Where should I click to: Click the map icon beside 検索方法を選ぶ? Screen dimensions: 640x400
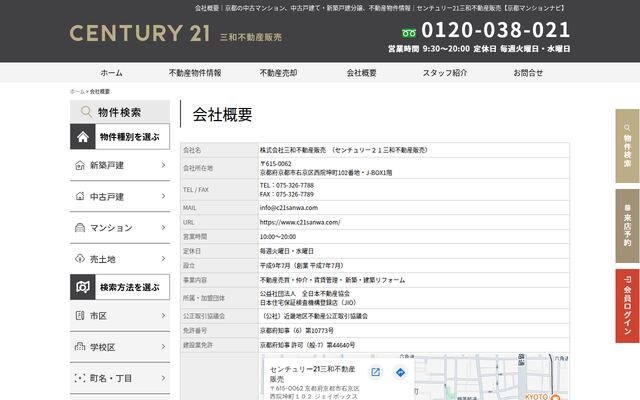(83, 287)
